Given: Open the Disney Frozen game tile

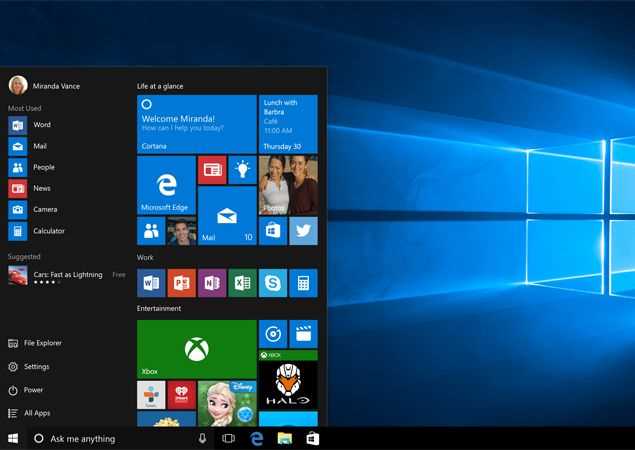Looking at the screenshot, I should pyautogui.click(x=227, y=403).
